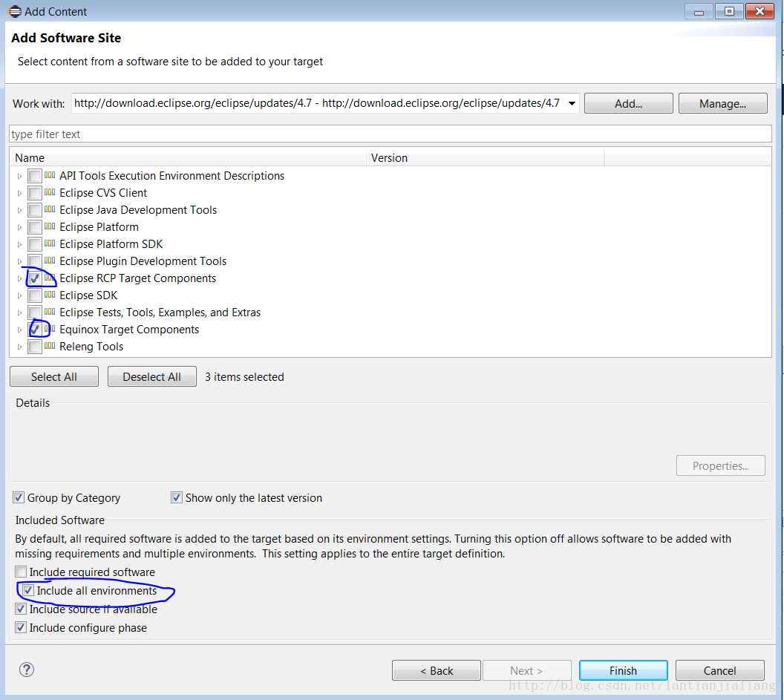Toggle Include source if available
Screen dimensions: 784x700
point(21,609)
